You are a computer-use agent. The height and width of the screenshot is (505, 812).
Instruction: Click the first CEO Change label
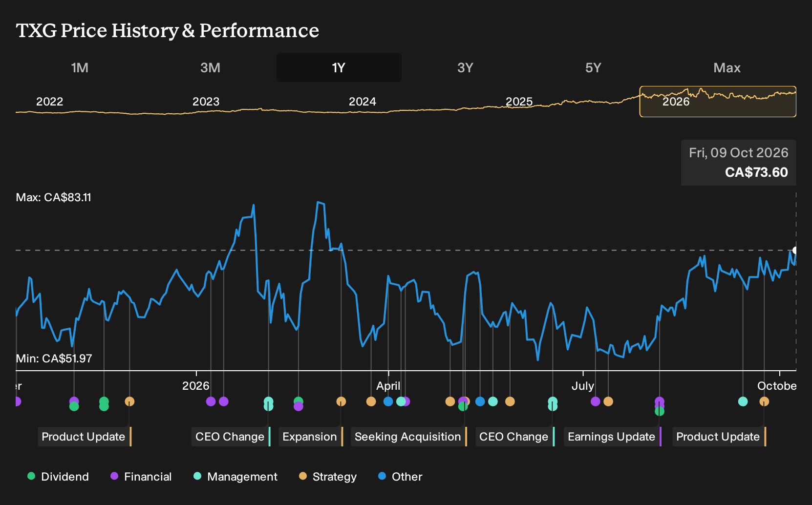point(231,437)
